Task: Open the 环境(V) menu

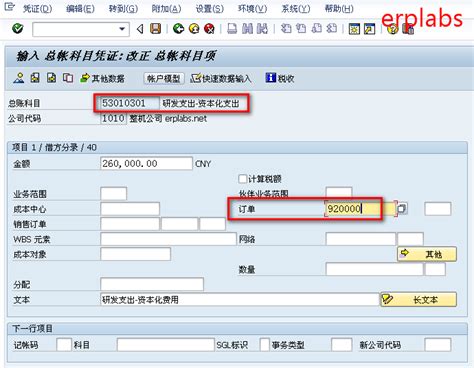Action: [252, 8]
